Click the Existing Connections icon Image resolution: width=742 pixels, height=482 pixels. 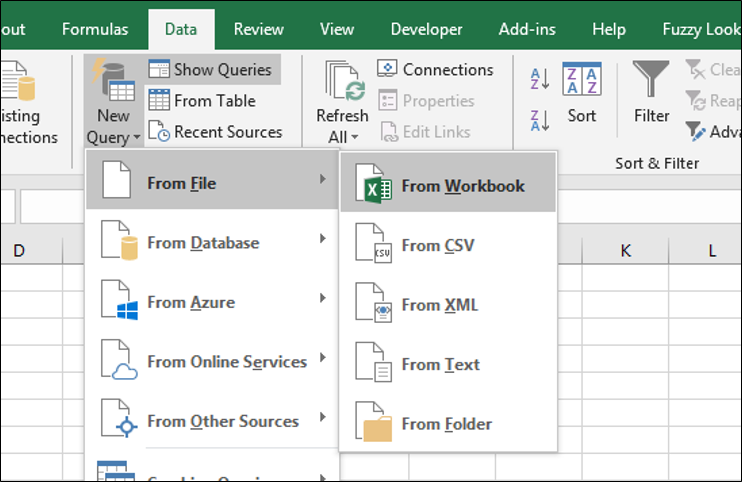click(19, 80)
